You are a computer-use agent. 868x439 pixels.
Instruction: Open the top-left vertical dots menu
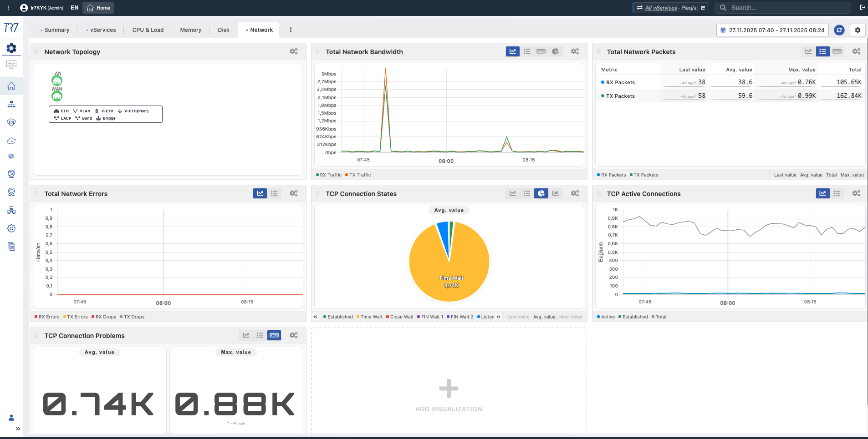click(8, 8)
